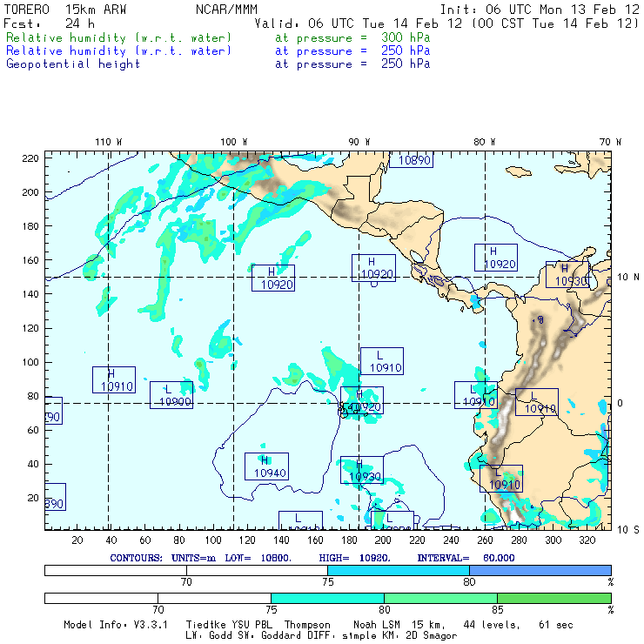
Task: Click the 'Noah LSM' label
Action: (x=377, y=625)
